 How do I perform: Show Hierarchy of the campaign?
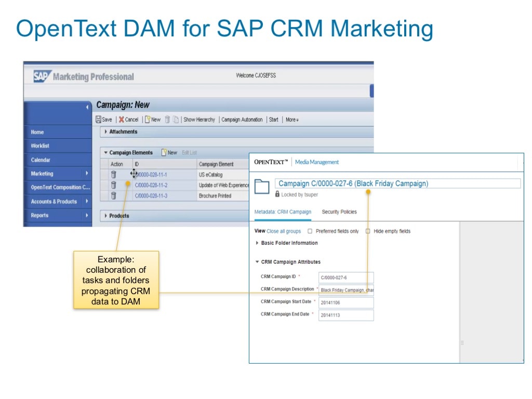pyautogui.click(x=199, y=119)
